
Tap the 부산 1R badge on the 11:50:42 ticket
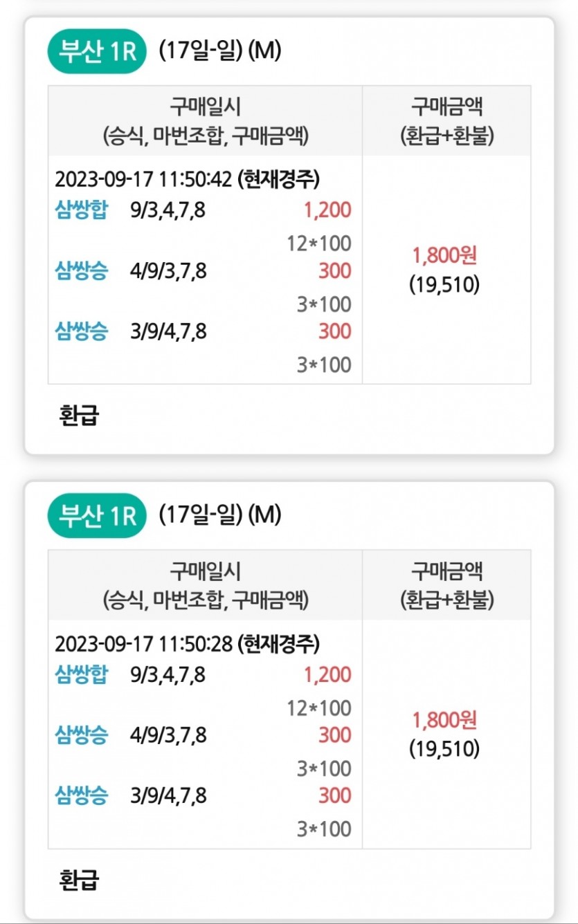click(97, 53)
